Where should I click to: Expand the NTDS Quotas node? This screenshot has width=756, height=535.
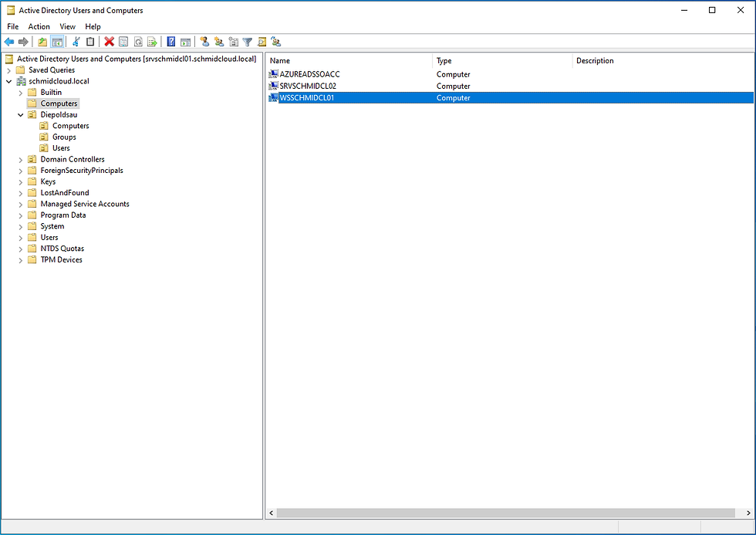click(x=20, y=249)
